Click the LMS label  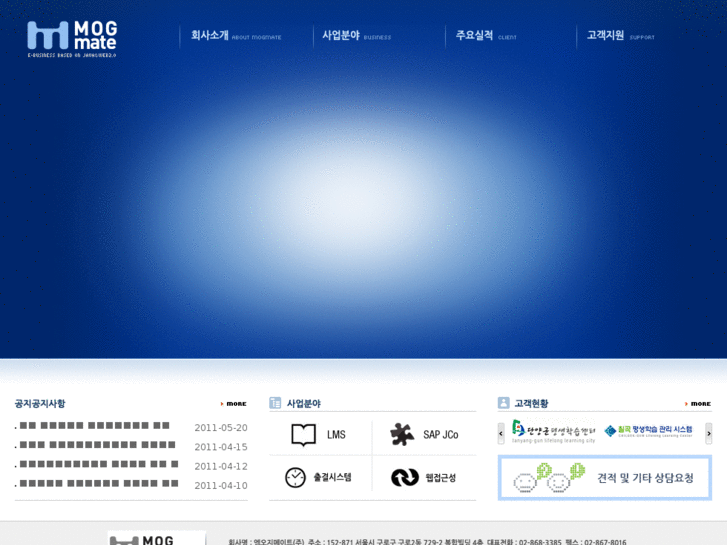pos(336,435)
